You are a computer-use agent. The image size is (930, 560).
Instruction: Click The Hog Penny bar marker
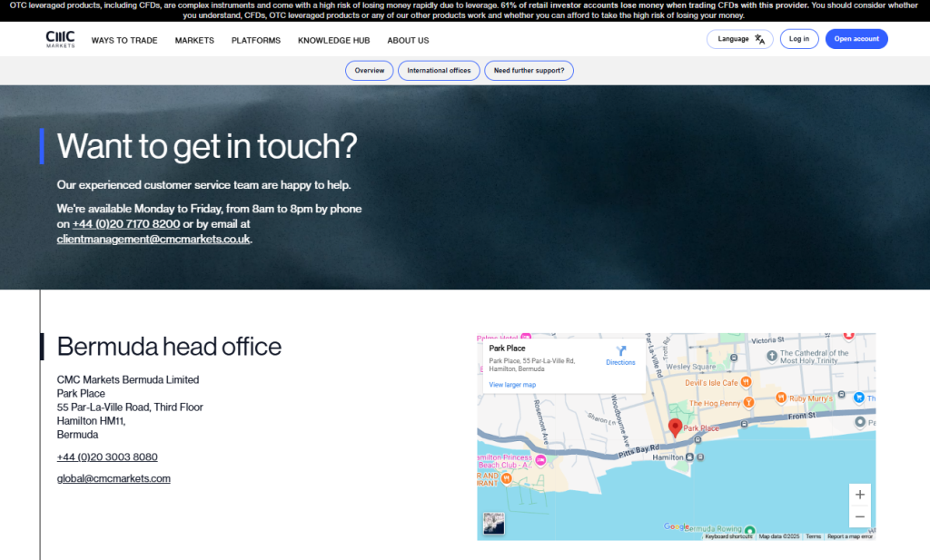749,402
